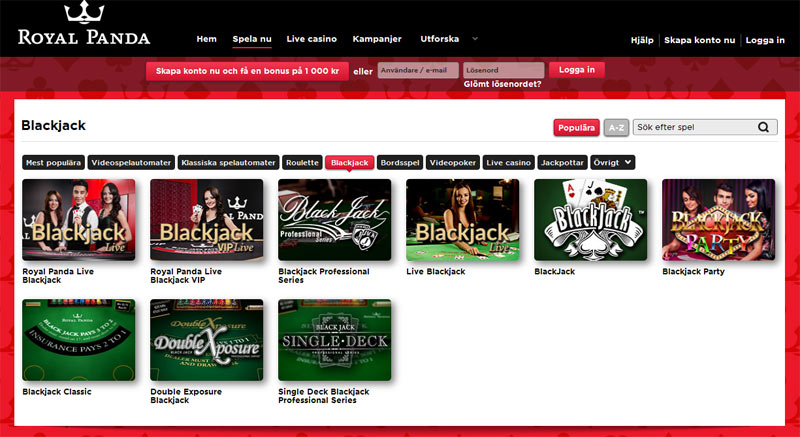Click the red Logga in button
This screenshot has height=437, width=800.
[577, 70]
